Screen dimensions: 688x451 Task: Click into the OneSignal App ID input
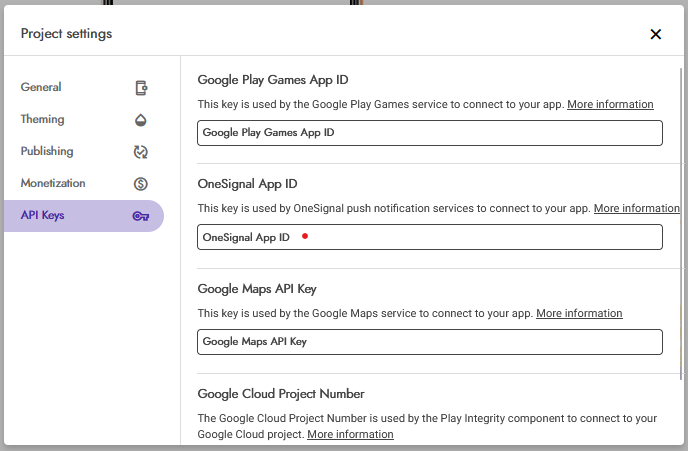[x=430, y=237]
